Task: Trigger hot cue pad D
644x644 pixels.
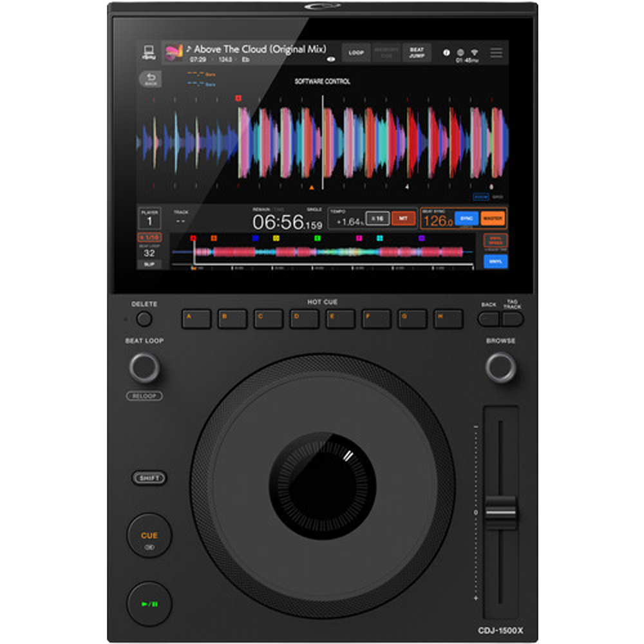Action: [305, 319]
